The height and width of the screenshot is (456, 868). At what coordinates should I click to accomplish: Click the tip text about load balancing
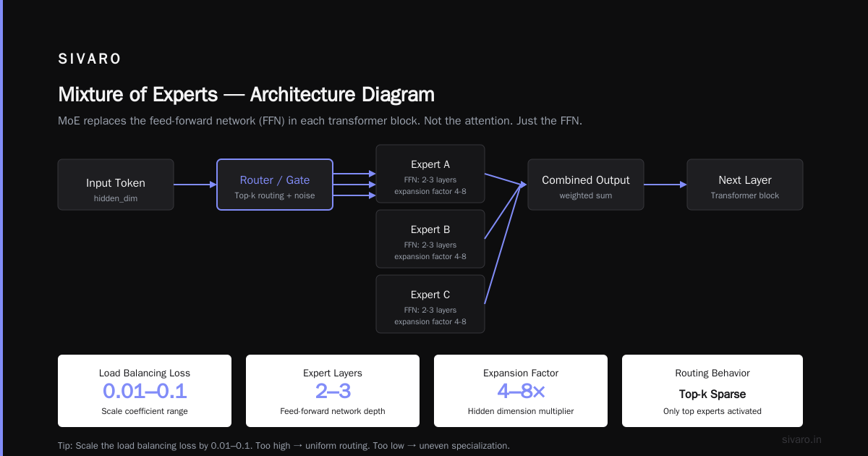(x=284, y=446)
